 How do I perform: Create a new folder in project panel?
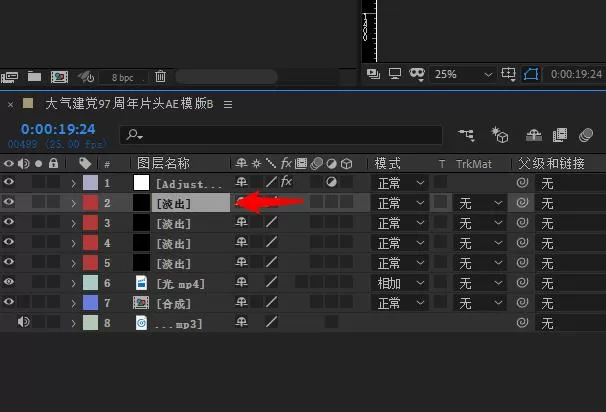(x=34, y=77)
